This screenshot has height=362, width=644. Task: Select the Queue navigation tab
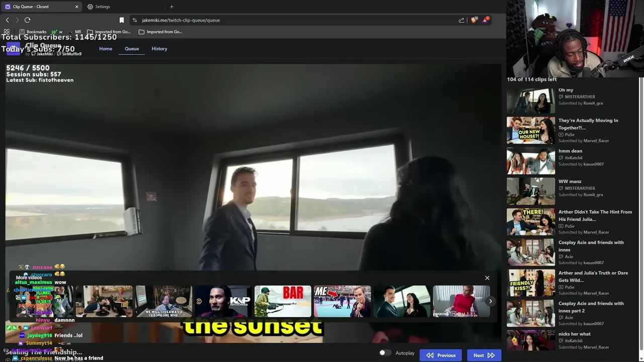click(x=132, y=49)
